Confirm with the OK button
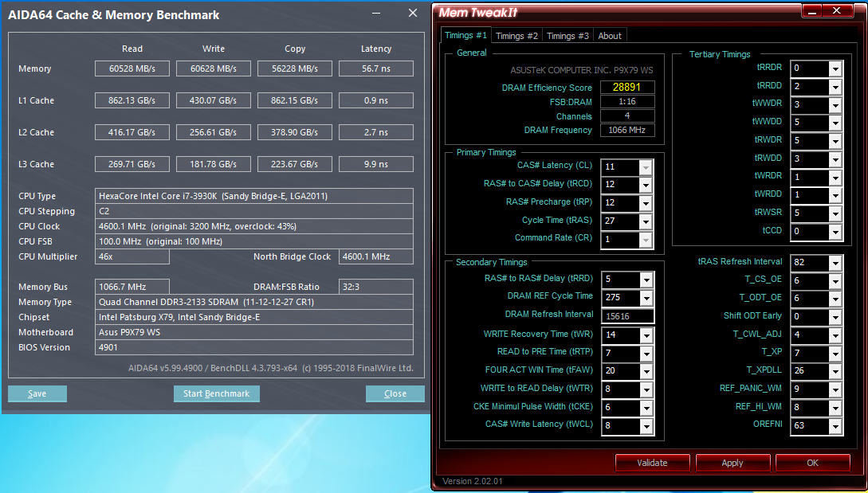The height and width of the screenshot is (493, 868). click(812, 463)
